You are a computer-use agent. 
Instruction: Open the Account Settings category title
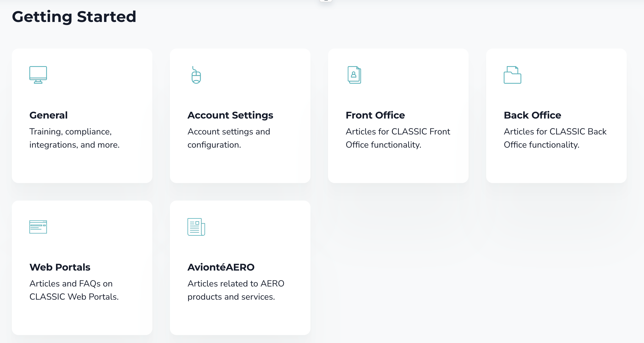pos(230,115)
